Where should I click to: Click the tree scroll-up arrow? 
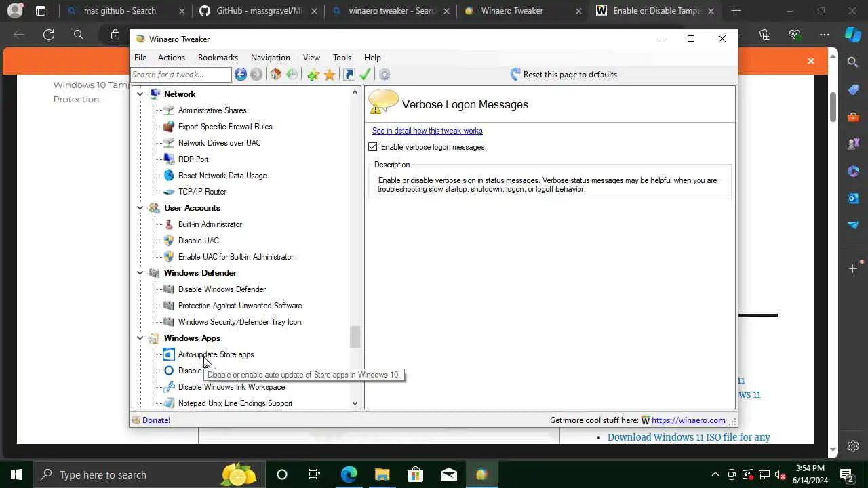pos(355,92)
